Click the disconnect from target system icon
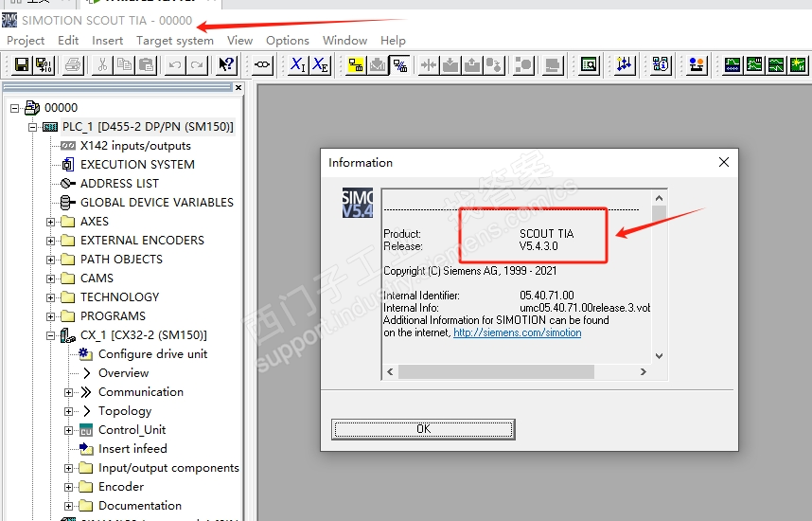This screenshot has height=521, width=812. 399,64
